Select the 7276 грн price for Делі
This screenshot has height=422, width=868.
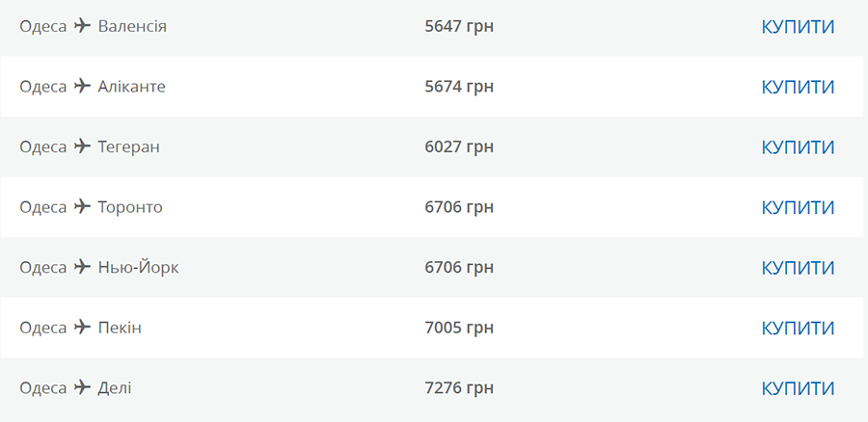(459, 388)
